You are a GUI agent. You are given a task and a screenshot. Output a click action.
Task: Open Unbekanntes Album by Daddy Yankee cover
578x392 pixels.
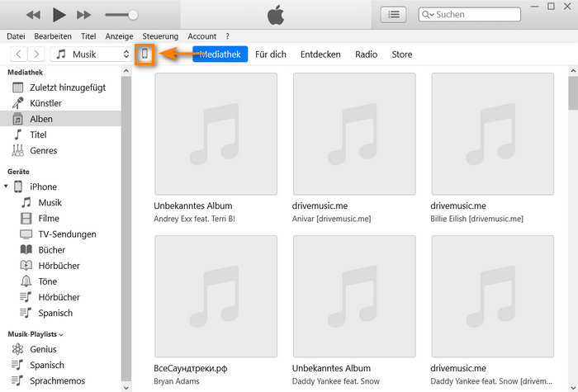354,296
